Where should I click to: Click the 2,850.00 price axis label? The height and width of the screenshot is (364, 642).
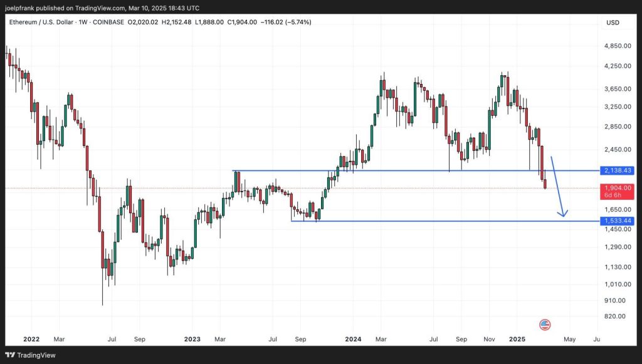[618, 127]
